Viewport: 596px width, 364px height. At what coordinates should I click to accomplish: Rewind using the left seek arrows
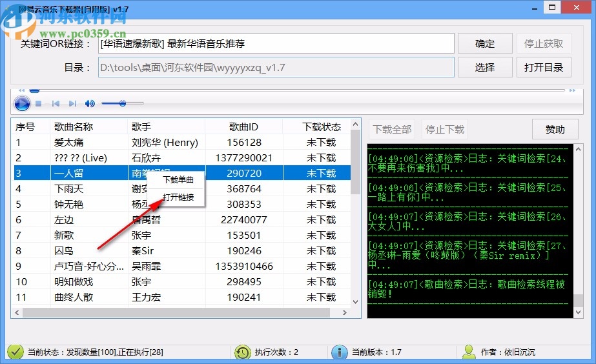click(22, 90)
